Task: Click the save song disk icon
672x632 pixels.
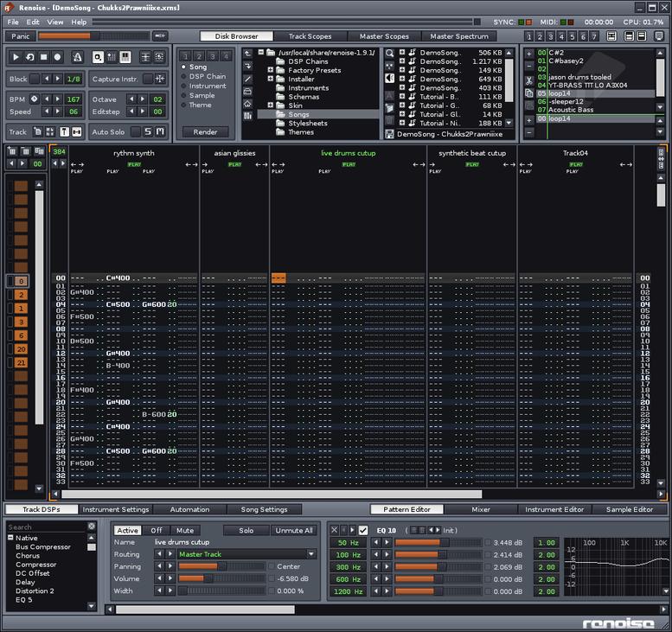Action: point(390,134)
